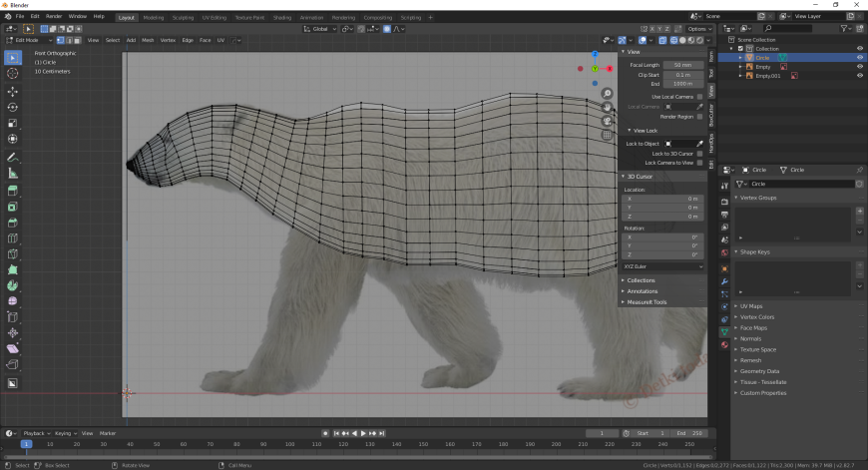Select the Move tool in the toolbar
The image size is (868, 470).
(x=13, y=90)
